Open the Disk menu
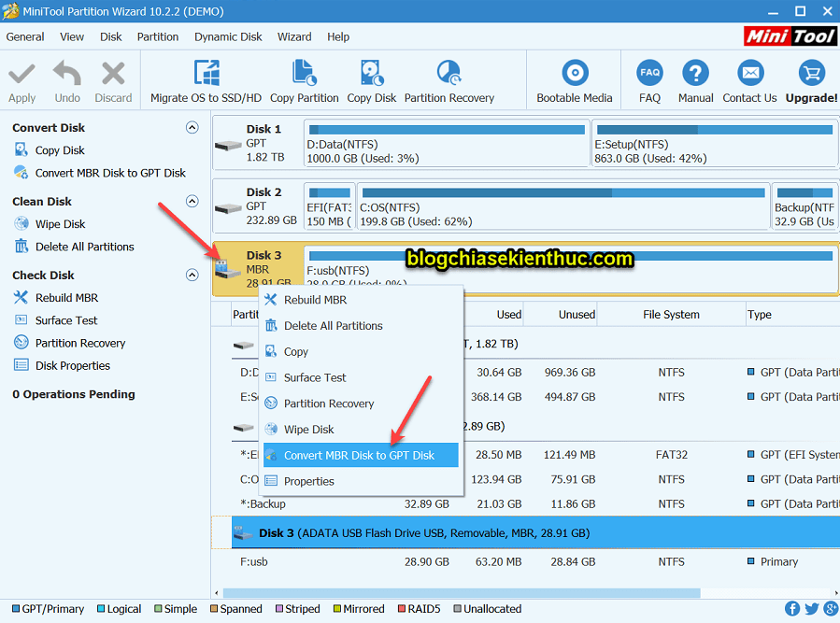The image size is (840, 623). pyautogui.click(x=111, y=37)
